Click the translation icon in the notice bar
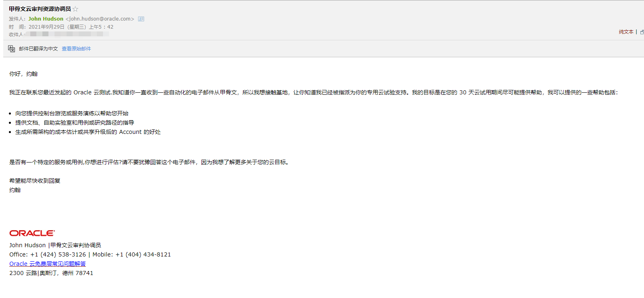Screen dimensions: 644x298 [x=11, y=49]
